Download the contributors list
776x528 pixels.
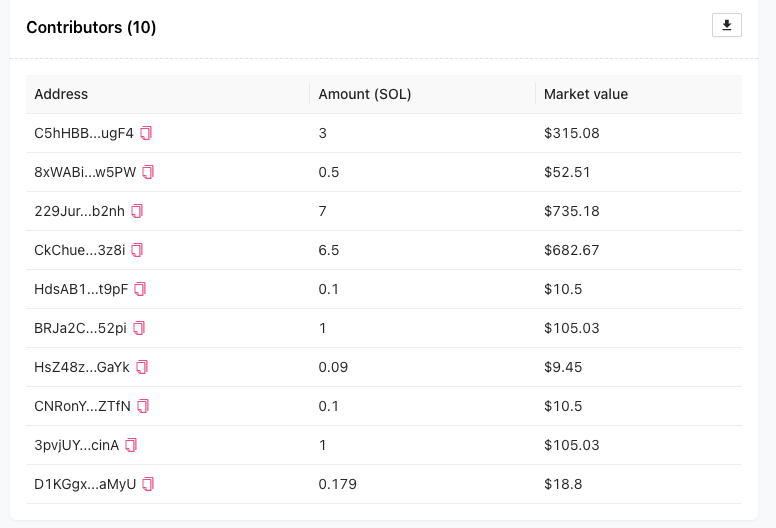click(x=727, y=25)
